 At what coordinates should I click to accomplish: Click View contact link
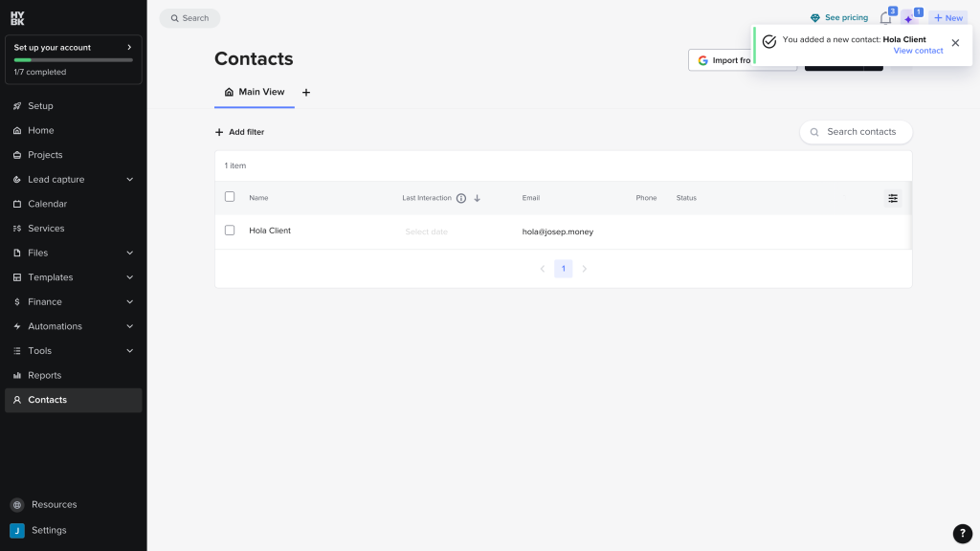point(918,51)
